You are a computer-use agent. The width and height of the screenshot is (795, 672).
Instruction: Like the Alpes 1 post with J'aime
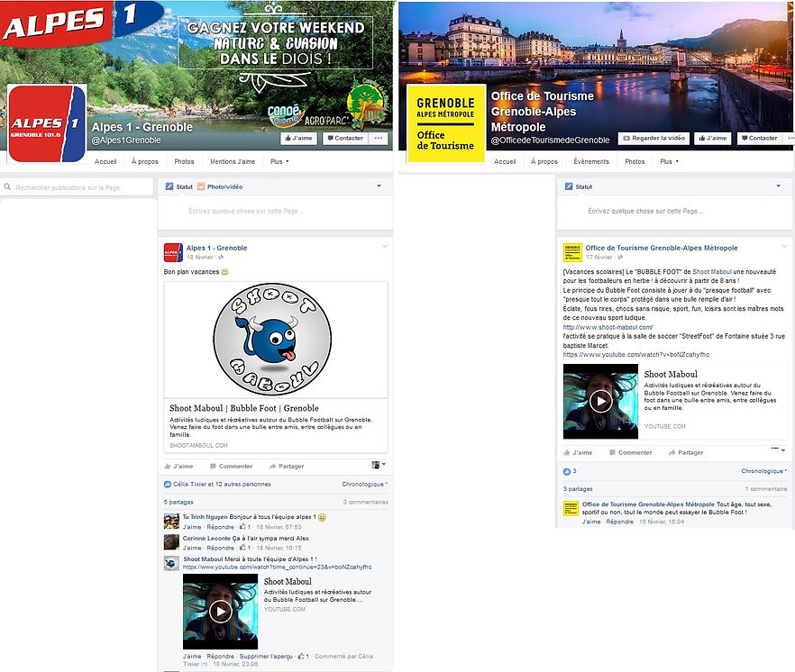[x=178, y=467]
